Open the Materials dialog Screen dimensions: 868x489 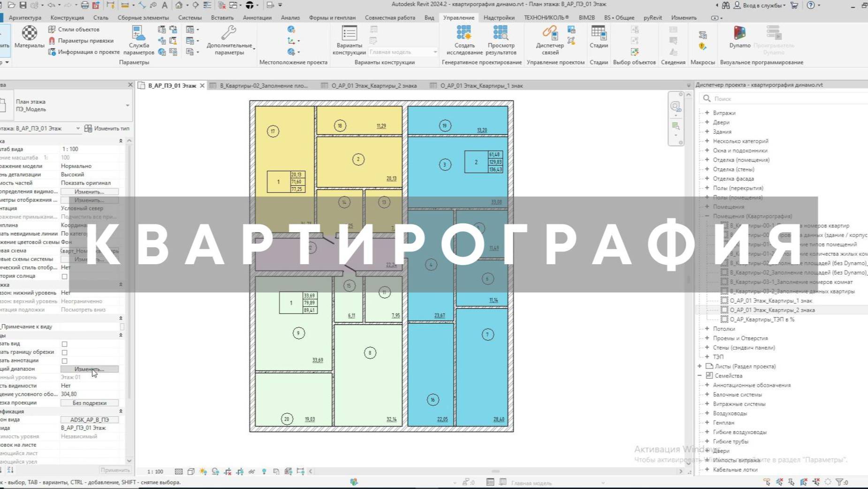coord(29,37)
